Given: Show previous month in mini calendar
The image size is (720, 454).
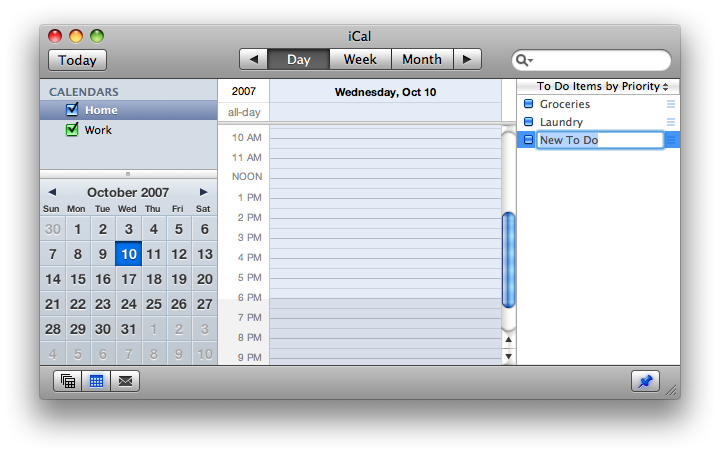Looking at the screenshot, I should pos(52,192).
